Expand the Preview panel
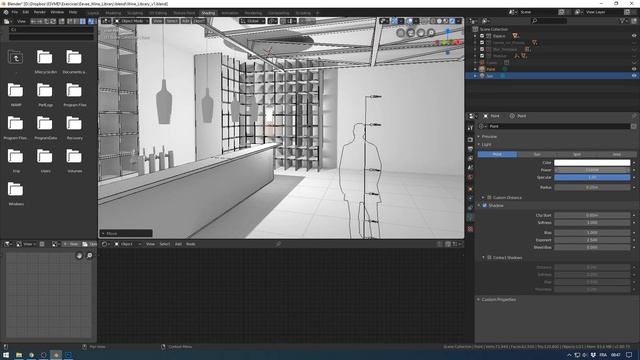 click(489, 137)
